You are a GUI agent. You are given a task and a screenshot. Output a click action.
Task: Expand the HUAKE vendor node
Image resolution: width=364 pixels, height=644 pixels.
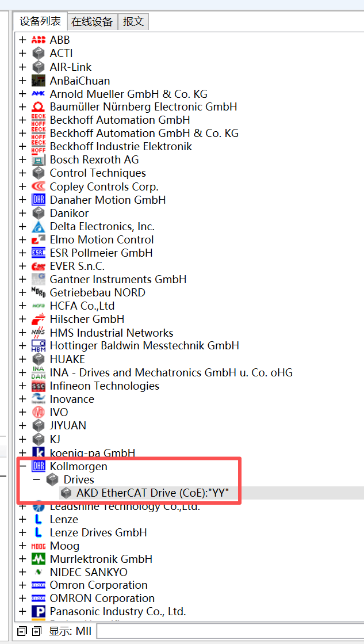(x=22, y=359)
